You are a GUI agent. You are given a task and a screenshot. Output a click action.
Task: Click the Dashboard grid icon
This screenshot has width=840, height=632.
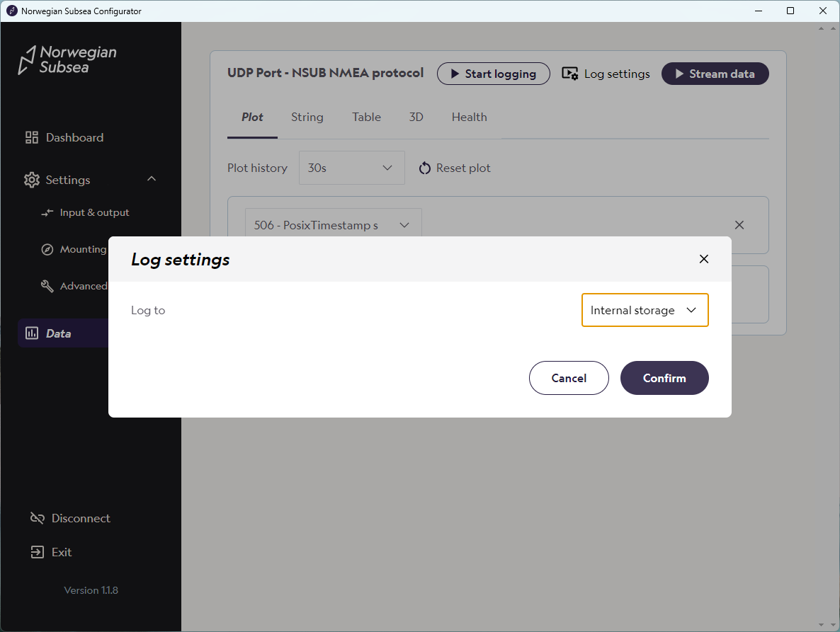coord(32,137)
